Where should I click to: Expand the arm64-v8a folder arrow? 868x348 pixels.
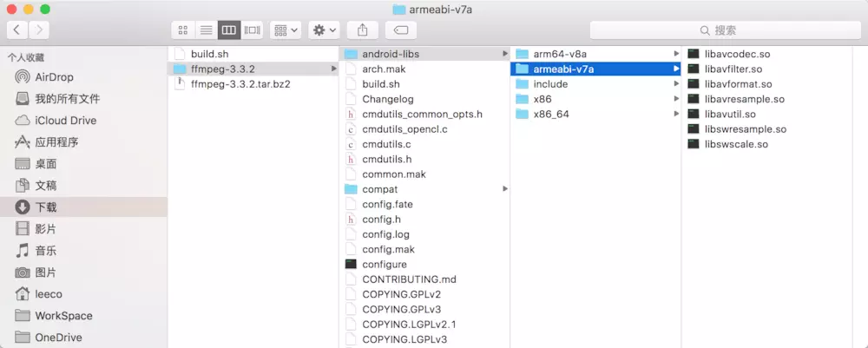point(676,54)
